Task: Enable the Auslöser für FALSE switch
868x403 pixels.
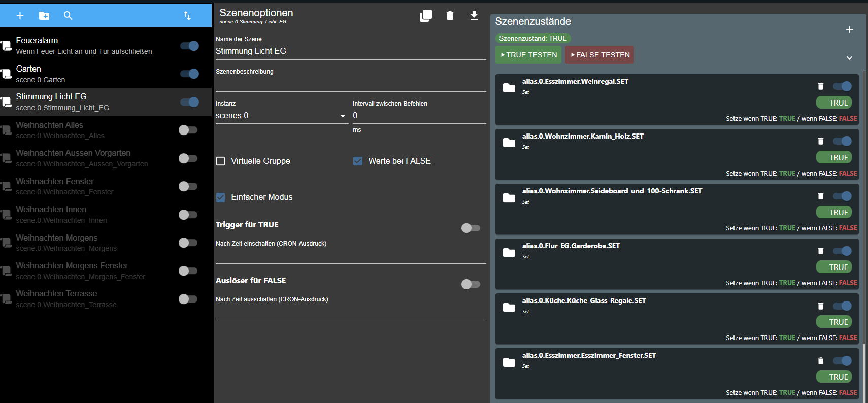Action: [471, 284]
